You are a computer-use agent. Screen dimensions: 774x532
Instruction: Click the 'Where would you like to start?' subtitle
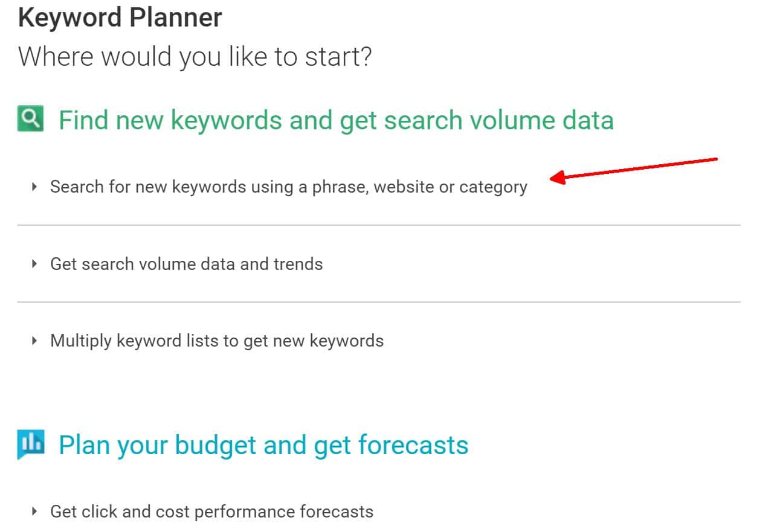click(195, 57)
